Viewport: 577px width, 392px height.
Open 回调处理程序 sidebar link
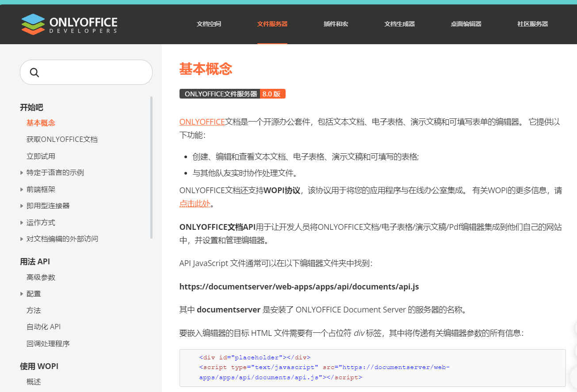(x=48, y=343)
